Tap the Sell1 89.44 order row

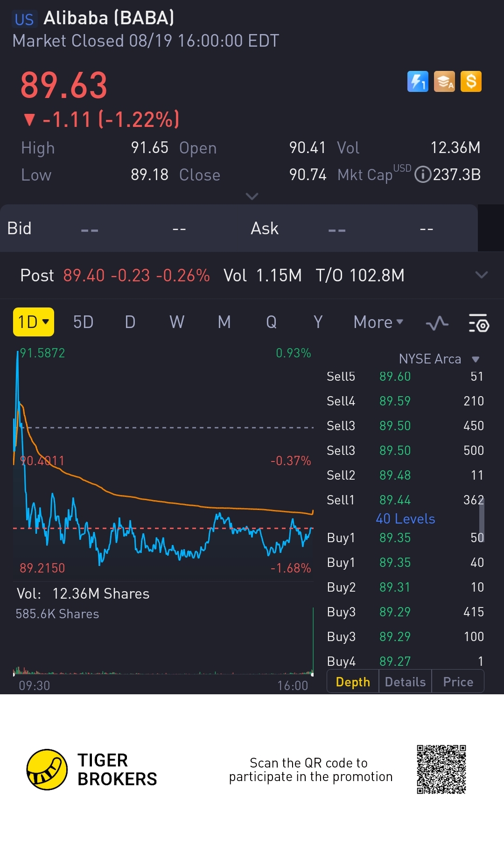coord(405,500)
